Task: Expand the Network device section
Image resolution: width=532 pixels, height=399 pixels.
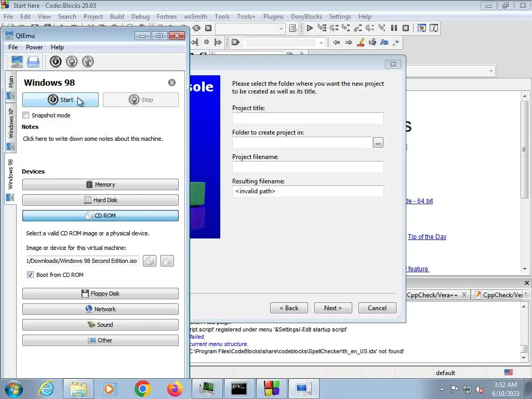Action: [x=100, y=309]
